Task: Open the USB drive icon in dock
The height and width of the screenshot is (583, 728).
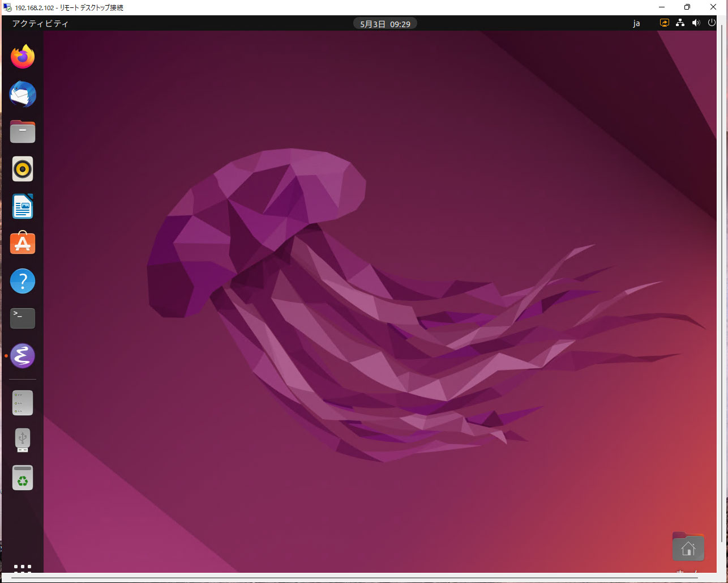Action: pos(23,440)
